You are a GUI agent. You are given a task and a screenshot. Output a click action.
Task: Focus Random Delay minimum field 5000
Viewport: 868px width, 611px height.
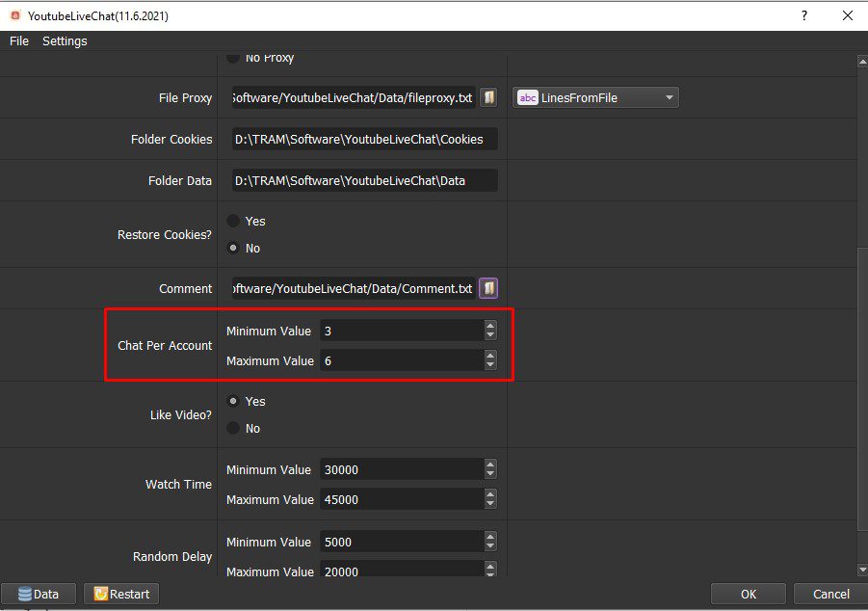click(x=402, y=542)
